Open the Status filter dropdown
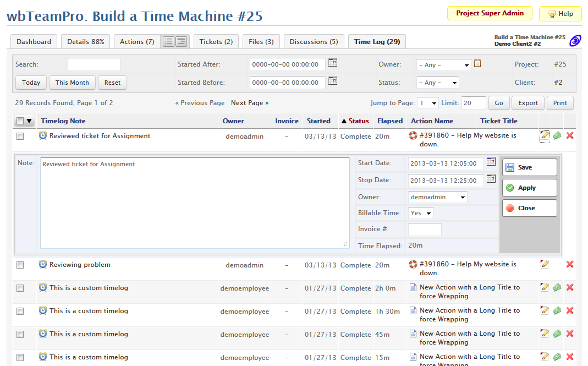Viewport: 588px width, 366px height. click(438, 83)
